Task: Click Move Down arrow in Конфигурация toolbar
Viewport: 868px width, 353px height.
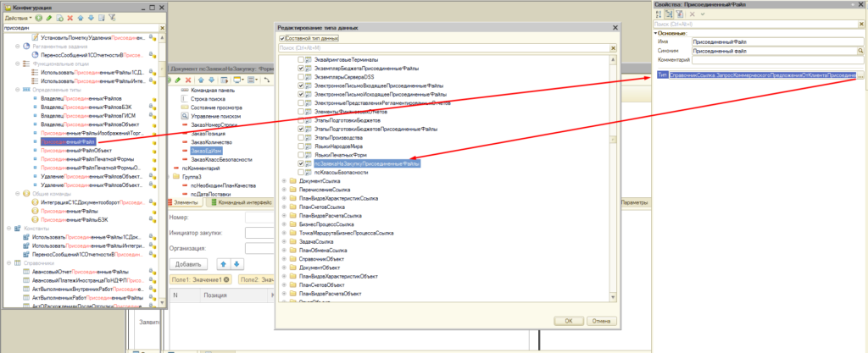Action: tap(91, 19)
